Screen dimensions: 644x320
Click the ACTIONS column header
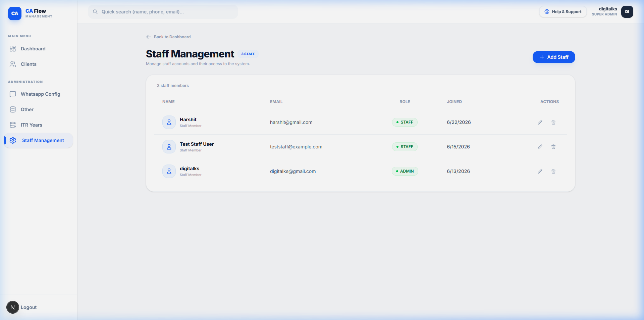pos(549,102)
